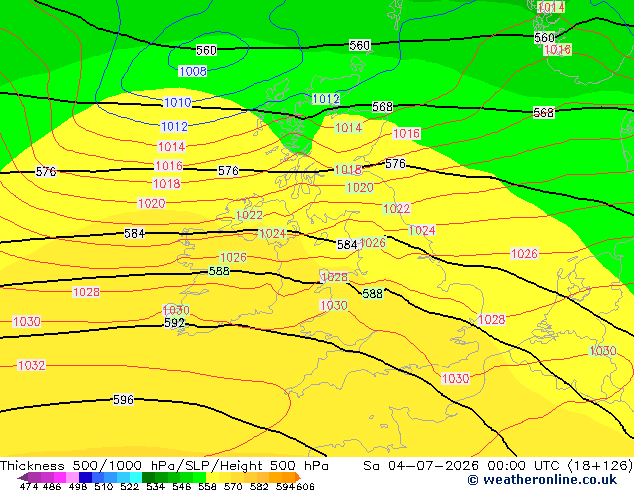Click the 486 legend value
The height and width of the screenshot is (490, 634).
[x=52, y=486]
